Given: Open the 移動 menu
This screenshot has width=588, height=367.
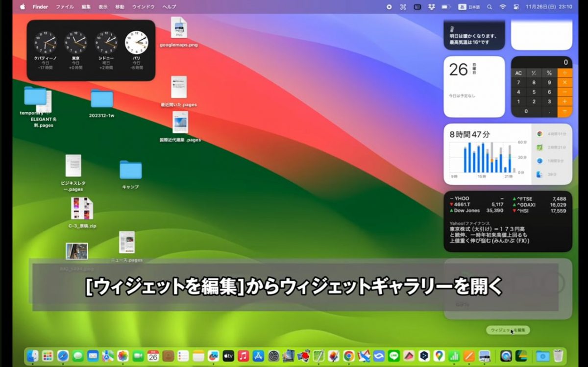Looking at the screenshot, I should [120, 7].
